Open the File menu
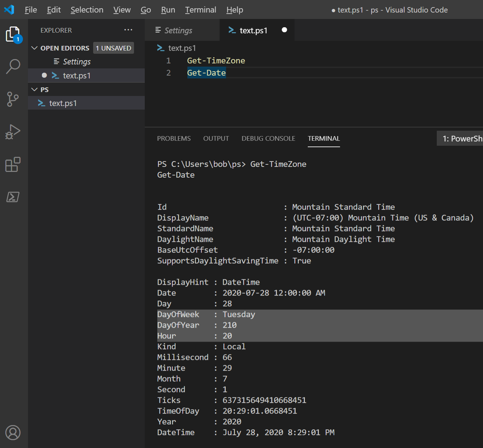The image size is (483, 448). pos(30,10)
